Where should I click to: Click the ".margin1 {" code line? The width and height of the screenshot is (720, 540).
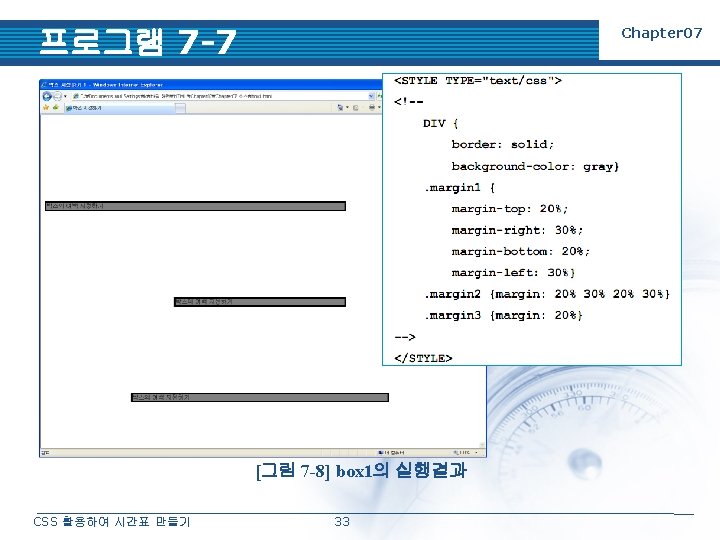459,187
